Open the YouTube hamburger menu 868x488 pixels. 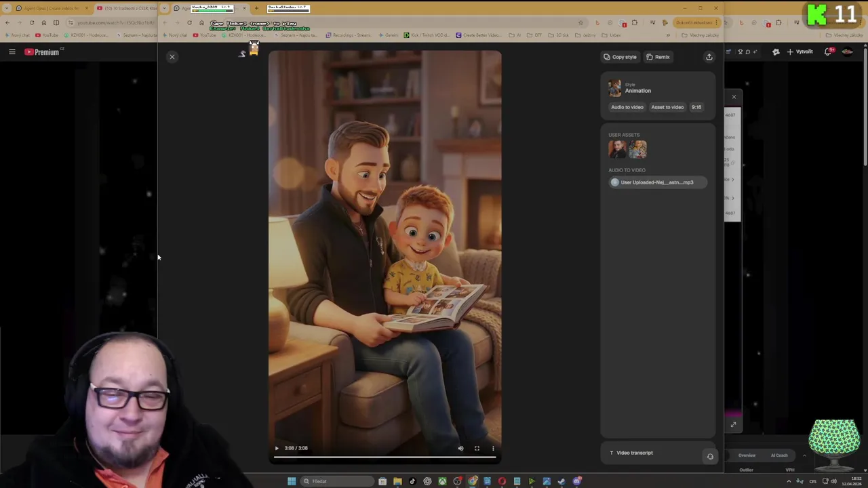point(12,52)
